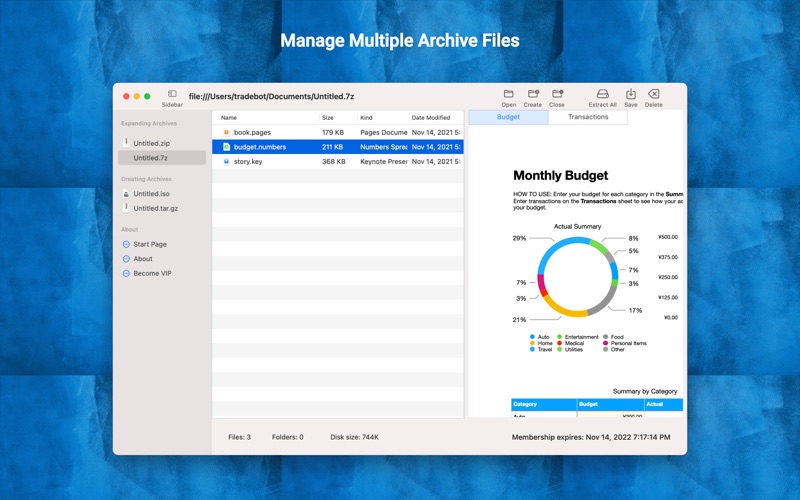Image resolution: width=800 pixels, height=500 pixels.
Task: Click the green maximize window button
Action: pos(147,96)
